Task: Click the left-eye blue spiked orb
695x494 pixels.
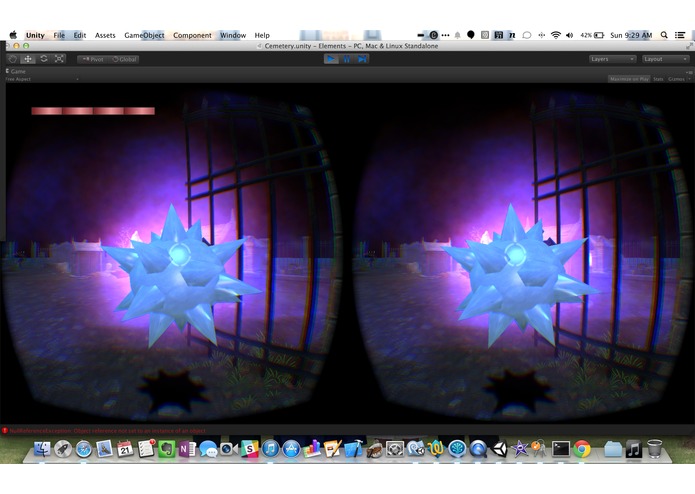Action: [x=180, y=275]
